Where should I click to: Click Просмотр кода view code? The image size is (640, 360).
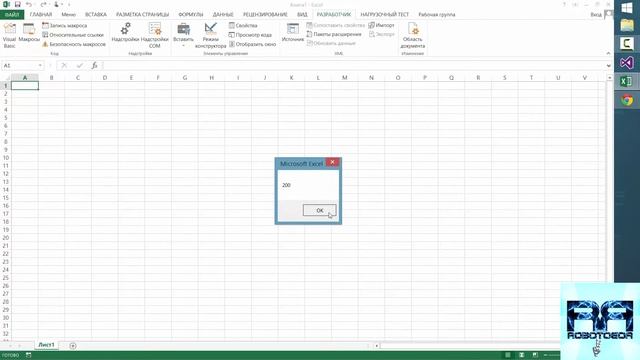(x=250, y=35)
